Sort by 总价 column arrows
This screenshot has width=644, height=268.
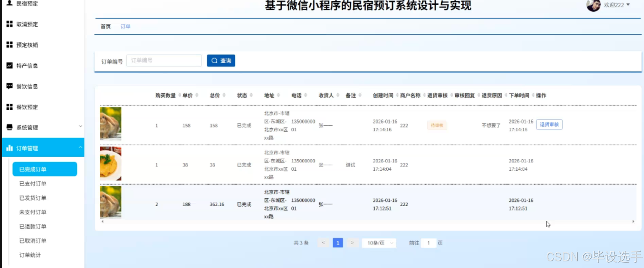(x=224, y=95)
